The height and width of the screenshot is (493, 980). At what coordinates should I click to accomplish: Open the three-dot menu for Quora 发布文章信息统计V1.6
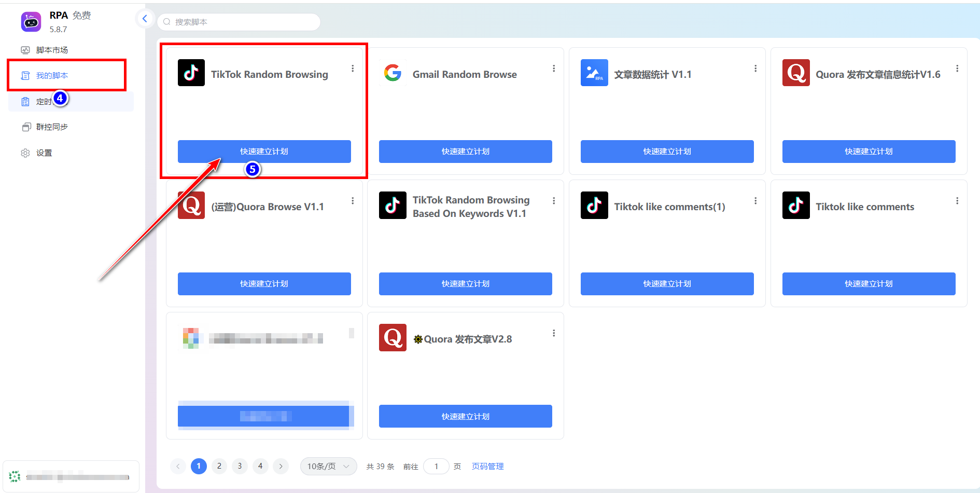pyautogui.click(x=957, y=69)
